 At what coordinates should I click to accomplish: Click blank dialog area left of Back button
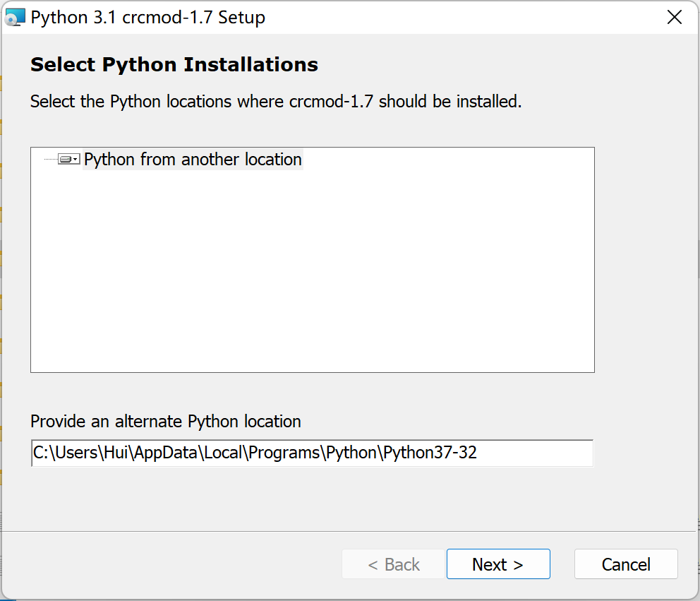[176, 564]
